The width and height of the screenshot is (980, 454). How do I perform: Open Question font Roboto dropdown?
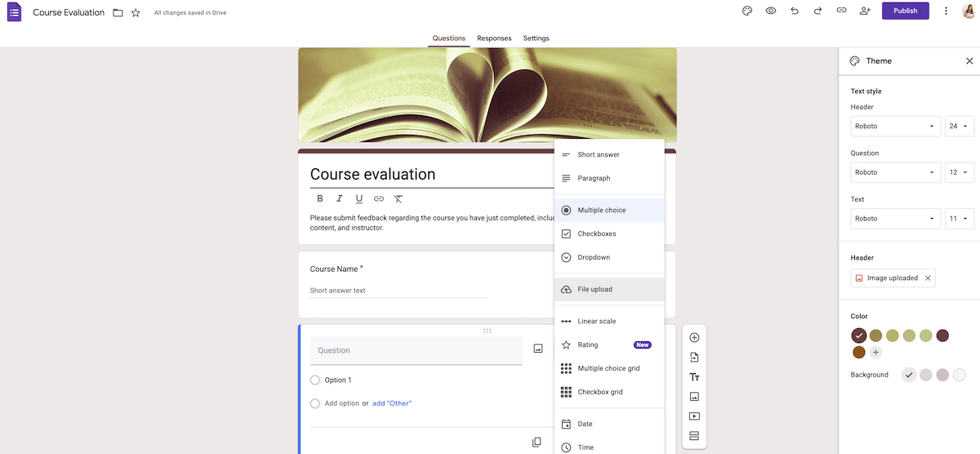[x=896, y=172]
